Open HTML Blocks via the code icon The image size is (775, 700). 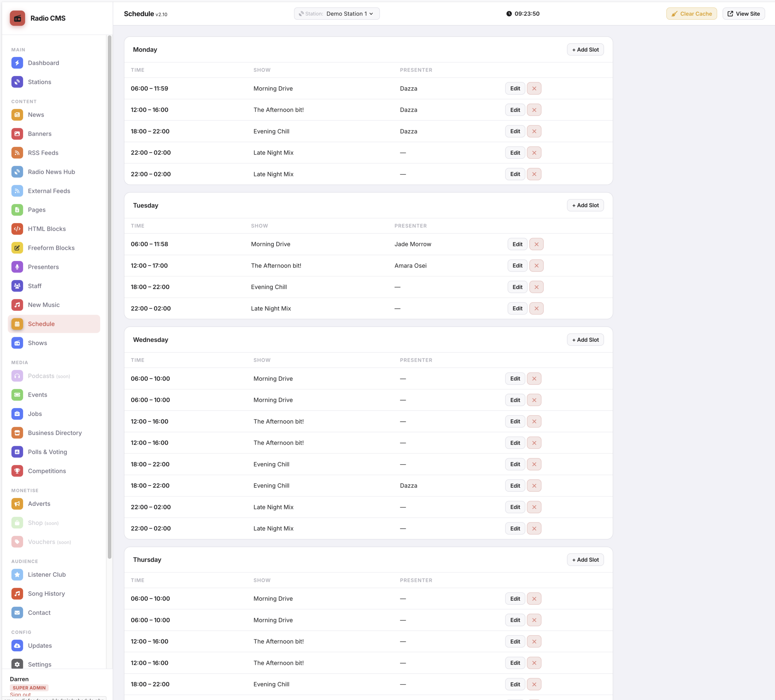tap(17, 228)
